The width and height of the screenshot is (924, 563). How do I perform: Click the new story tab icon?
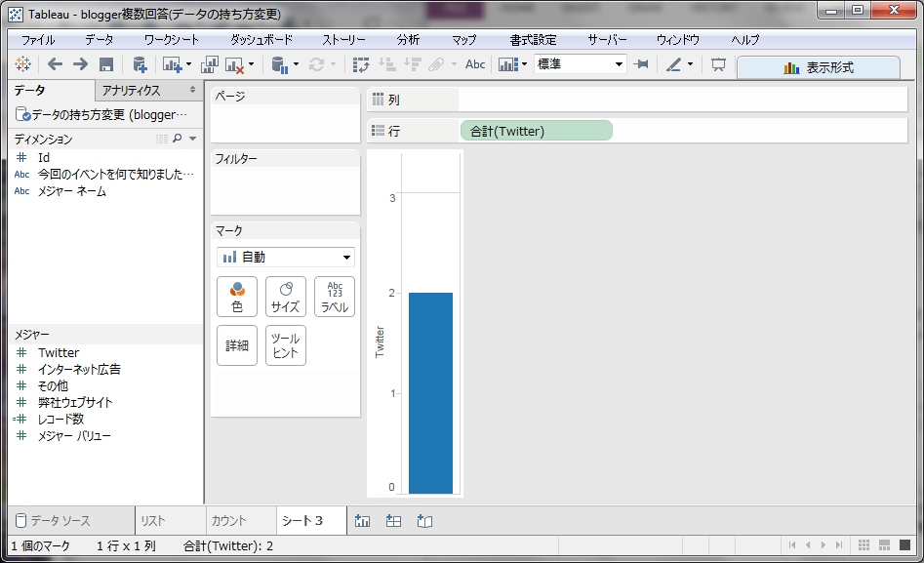(x=424, y=521)
